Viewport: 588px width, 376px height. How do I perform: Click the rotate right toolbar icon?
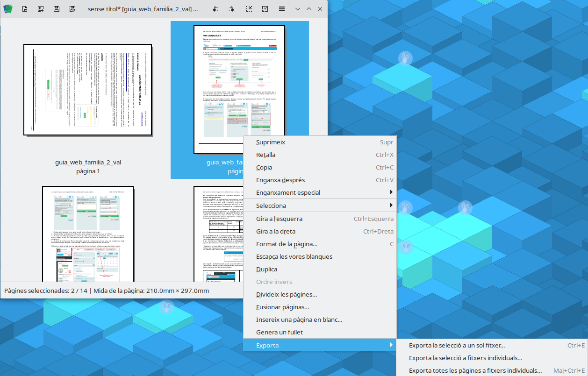[231, 9]
